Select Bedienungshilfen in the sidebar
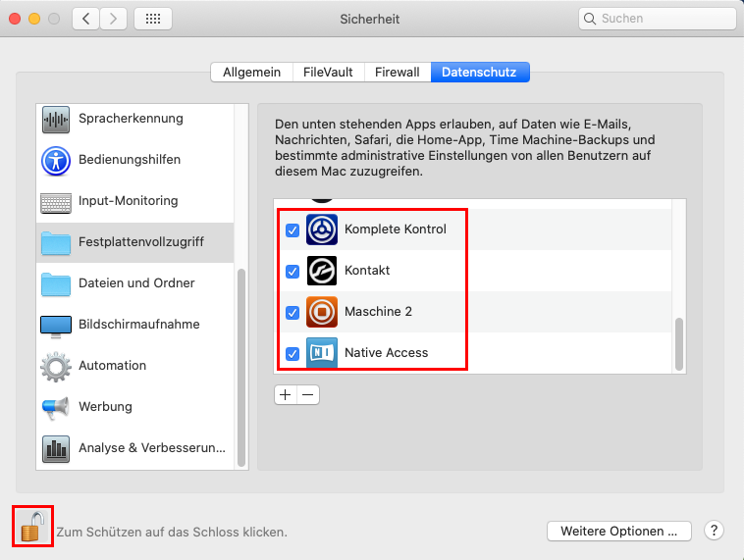This screenshot has height=560, width=744. coord(135,160)
